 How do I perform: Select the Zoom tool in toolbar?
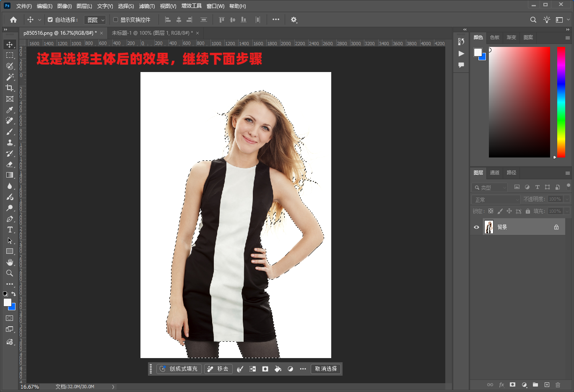click(10, 273)
